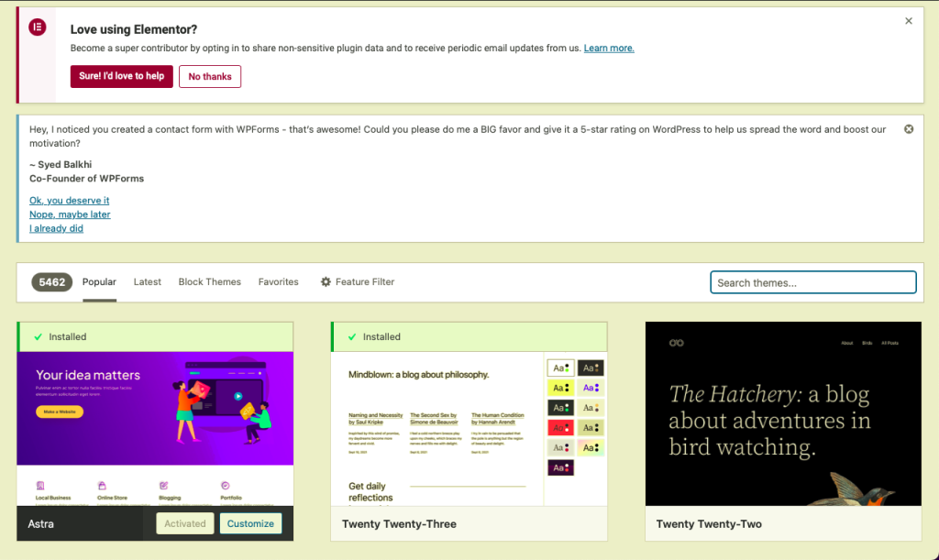Dismiss the Elementor notice with X icon
The height and width of the screenshot is (560, 939).
coord(909,21)
